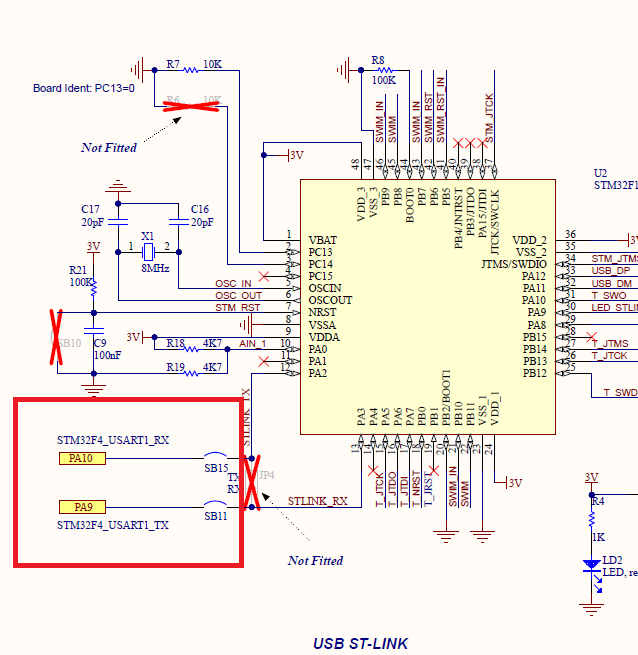Click the OSCIN pin name in U2
This screenshot has height=655, width=638.
325,288
